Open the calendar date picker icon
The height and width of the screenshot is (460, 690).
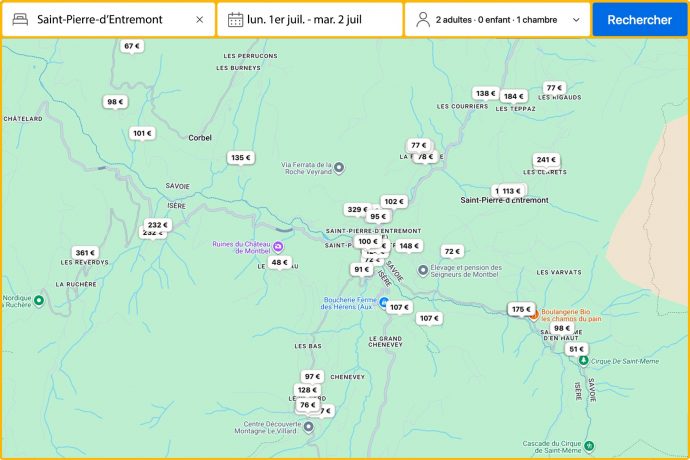tap(235, 19)
